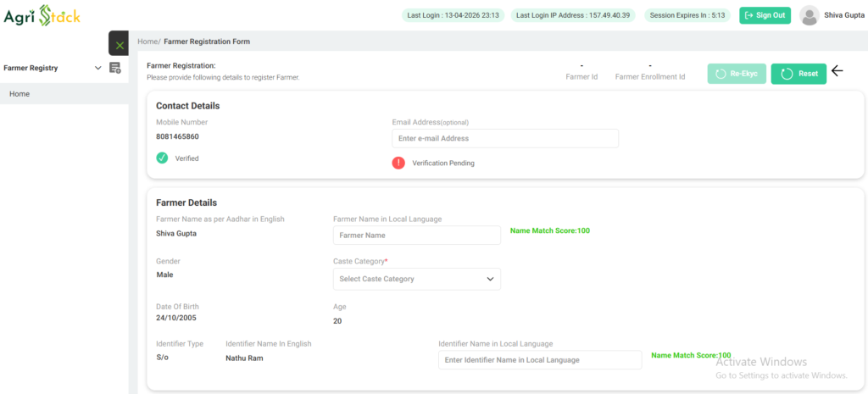Image resolution: width=868 pixels, height=394 pixels.
Task: Click the Re-Ekyc button
Action: (x=737, y=74)
